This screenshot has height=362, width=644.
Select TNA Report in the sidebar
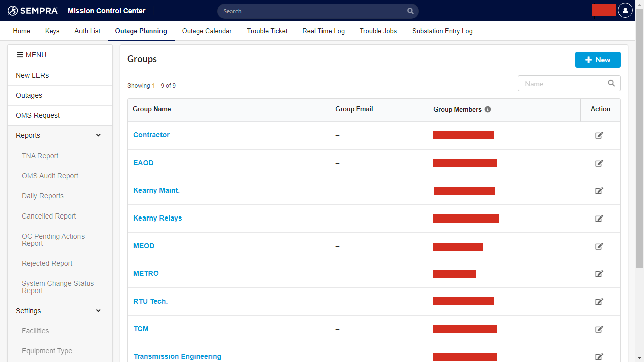click(40, 156)
